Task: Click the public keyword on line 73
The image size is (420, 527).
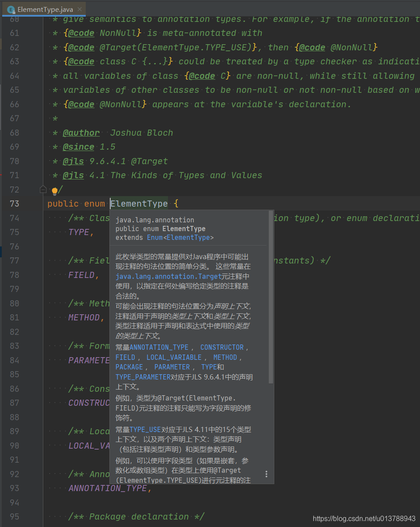Action: [63, 204]
